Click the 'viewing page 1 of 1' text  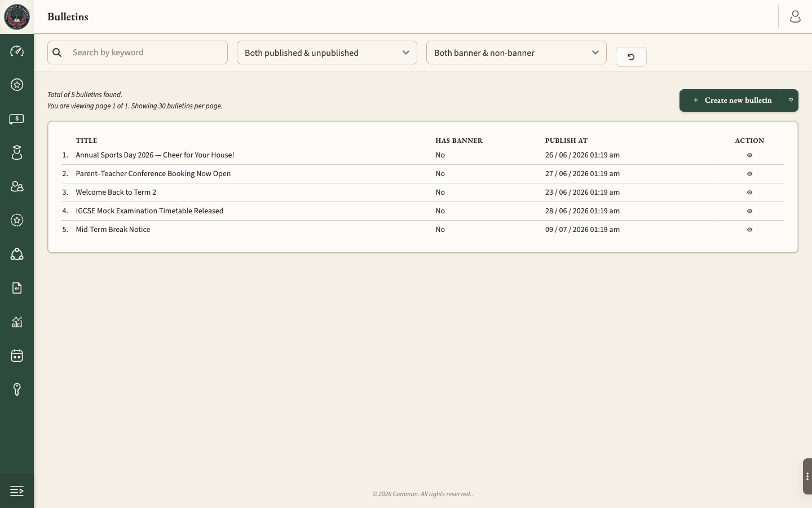[x=135, y=106]
